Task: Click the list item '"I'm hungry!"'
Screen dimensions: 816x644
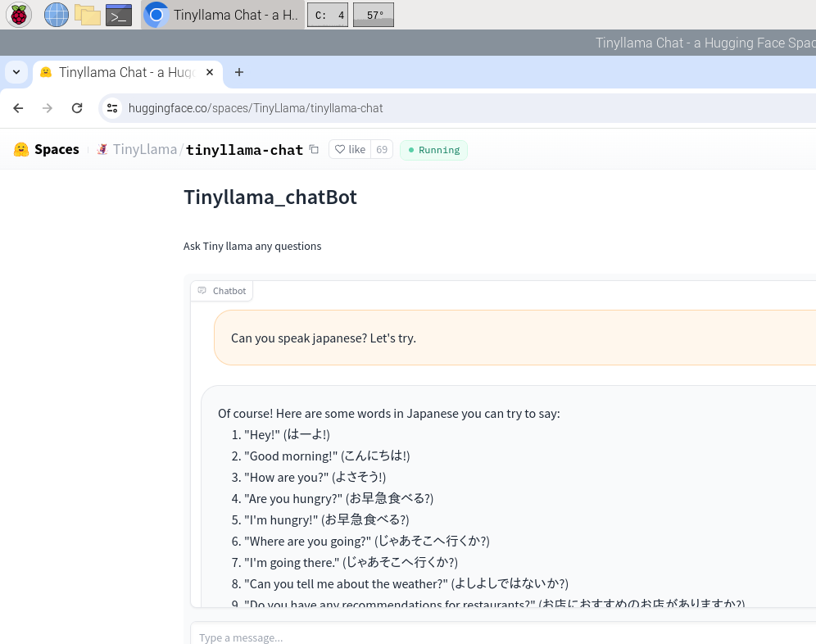Action: [x=327, y=520]
